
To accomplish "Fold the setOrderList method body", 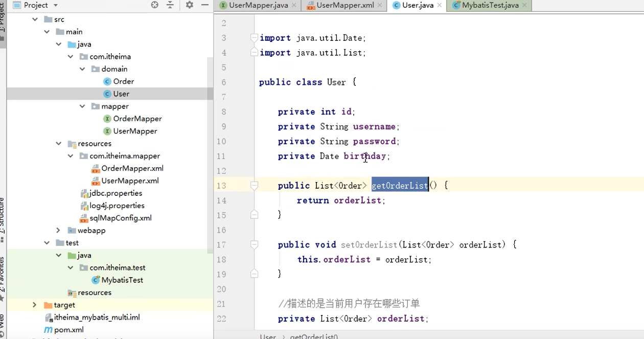I will tap(254, 244).
